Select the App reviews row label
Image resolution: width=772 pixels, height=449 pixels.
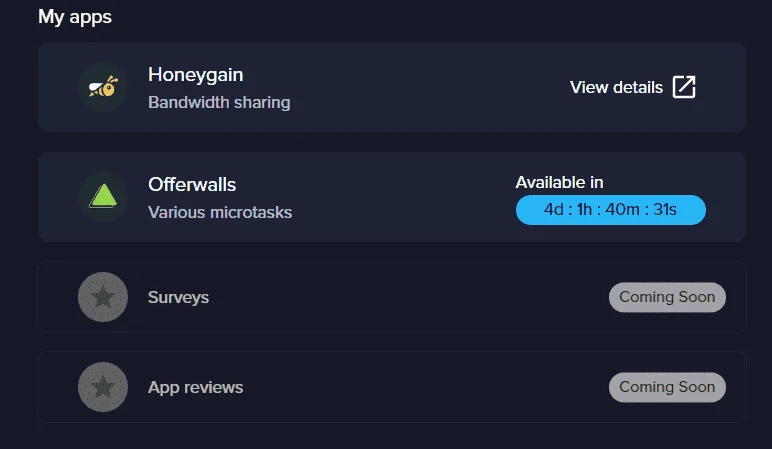[x=195, y=387]
